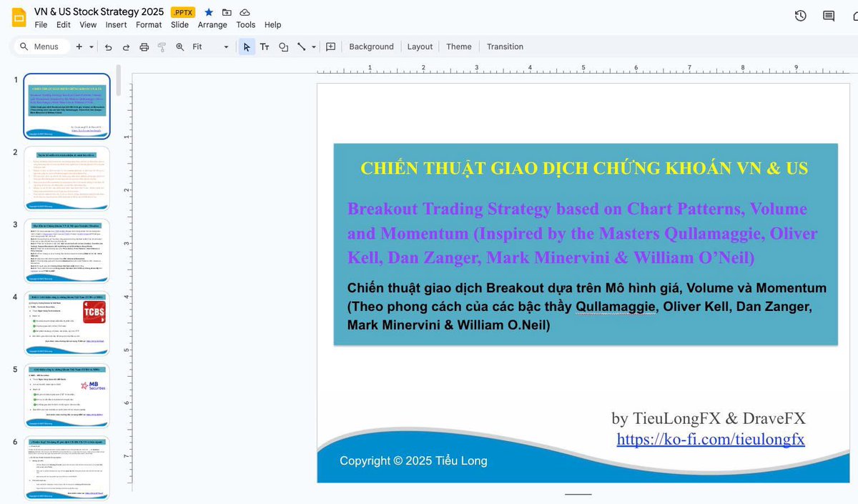
Task: Select slide 5 MB Securities thumbnail
Action: click(67, 395)
